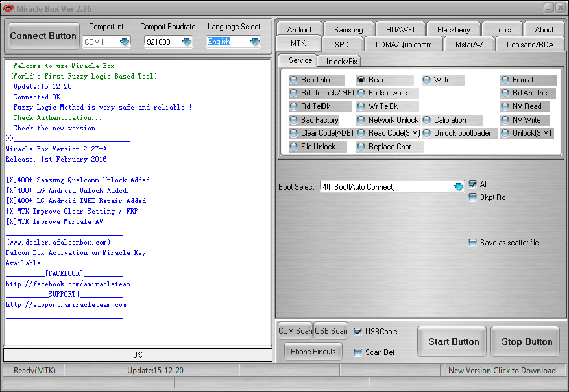Click the Check Authentication log line

(x=57, y=117)
